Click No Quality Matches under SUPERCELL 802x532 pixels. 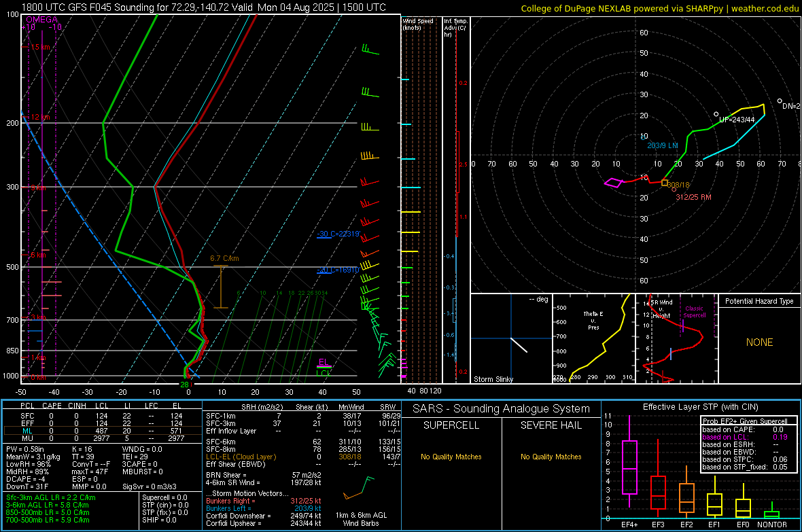451,457
